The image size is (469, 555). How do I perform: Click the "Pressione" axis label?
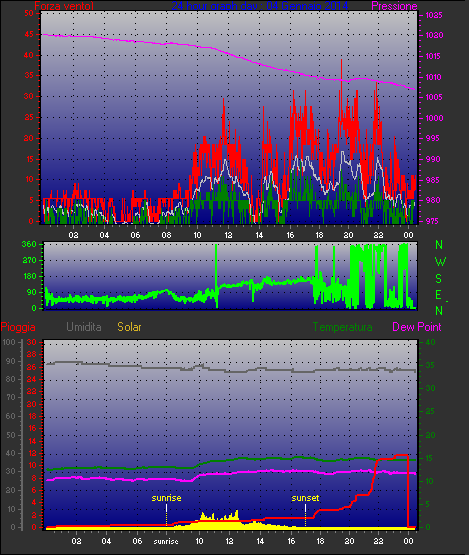[x=394, y=6]
